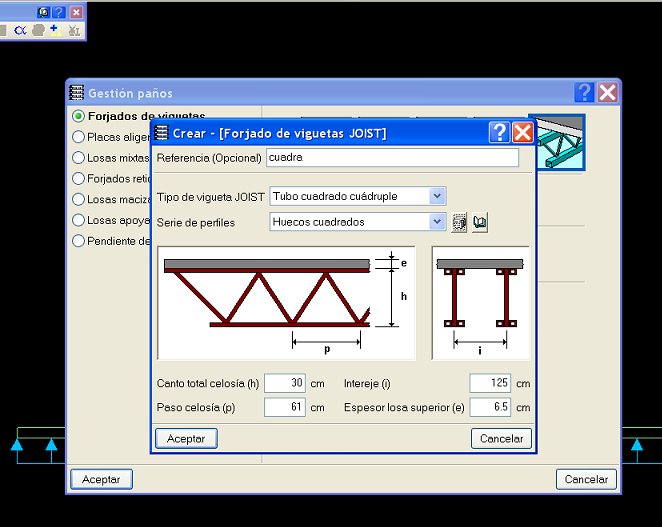This screenshot has height=527, width=662.
Task: Open help for the Crear JOIST dialog
Action: click(x=499, y=133)
